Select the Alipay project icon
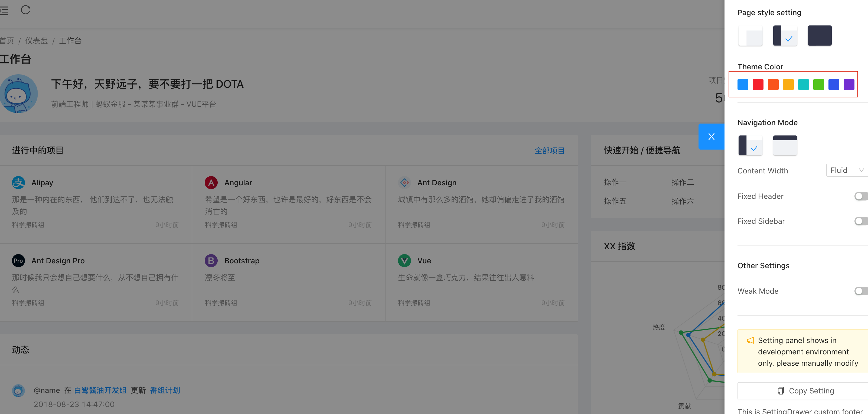The image size is (868, 414). 18,182
